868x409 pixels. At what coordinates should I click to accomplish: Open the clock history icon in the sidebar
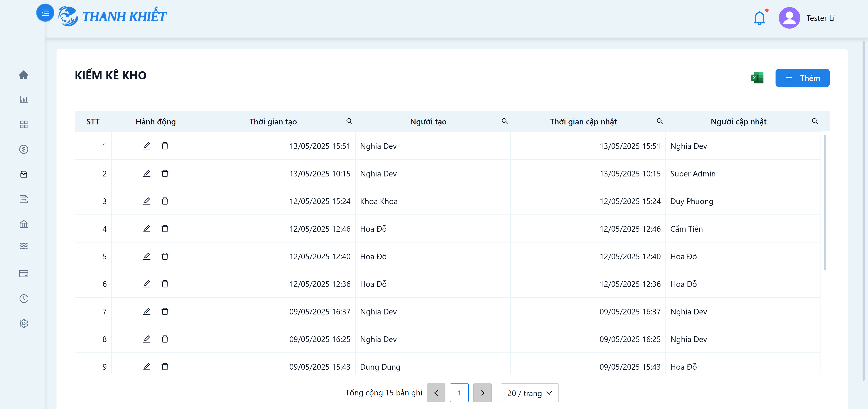(24, 298)
